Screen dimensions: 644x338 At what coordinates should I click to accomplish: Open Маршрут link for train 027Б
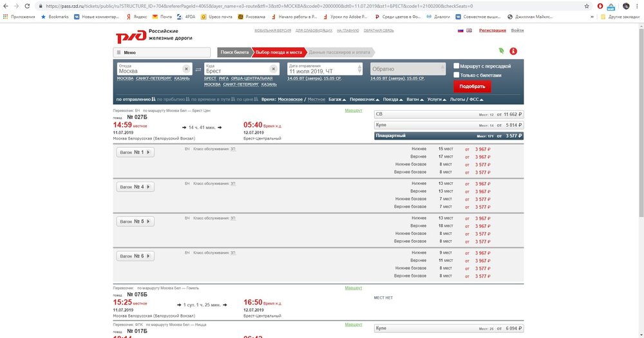[x=354, y=111]
